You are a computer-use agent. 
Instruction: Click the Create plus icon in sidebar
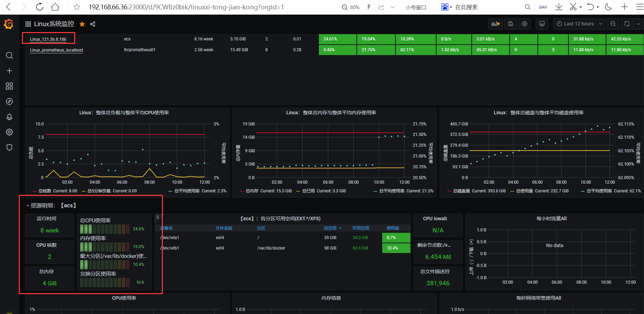[x=9, y=71]
